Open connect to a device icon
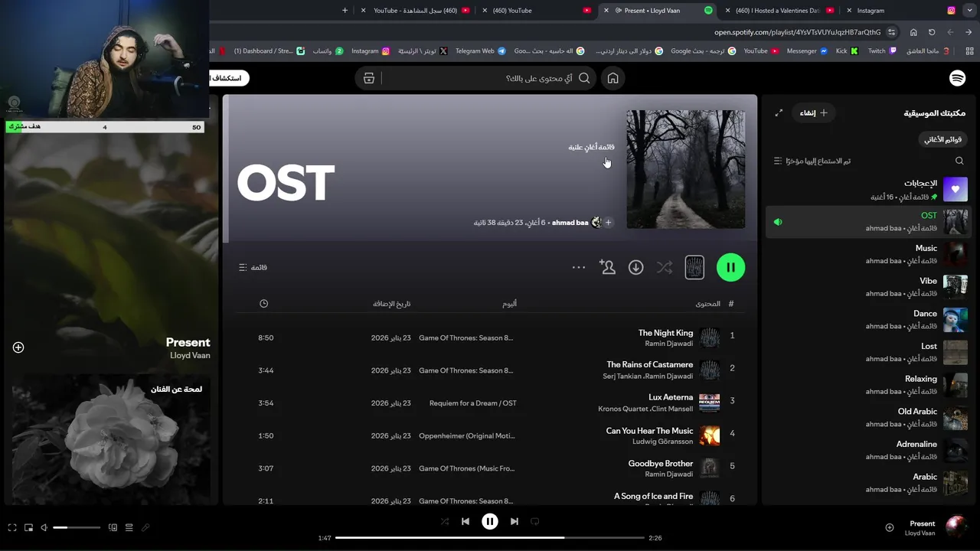 pyautogui.click(x=113, y=527)
